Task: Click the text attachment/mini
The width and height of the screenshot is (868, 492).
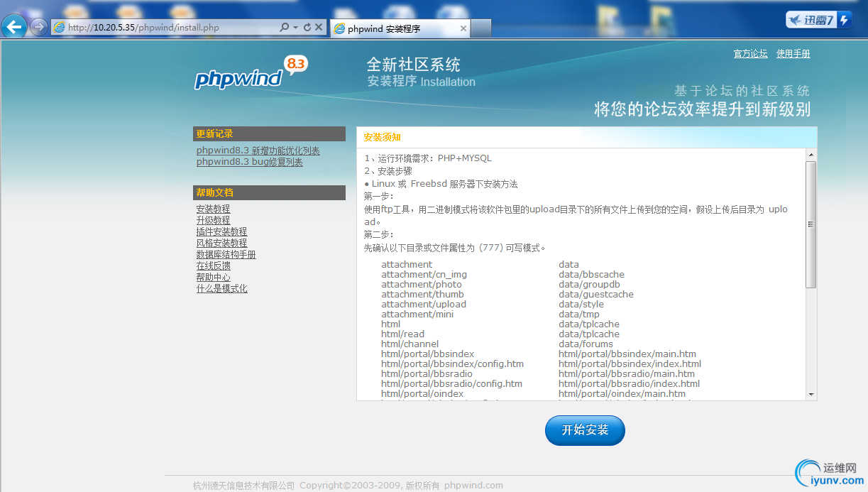Action: pyautogui.click(x=417, y=314)
